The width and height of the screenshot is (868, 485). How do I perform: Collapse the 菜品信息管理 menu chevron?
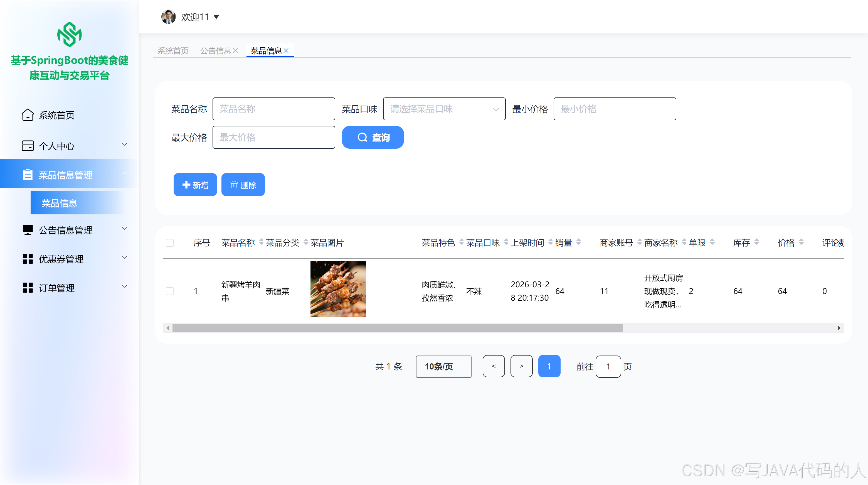[124, 173]
